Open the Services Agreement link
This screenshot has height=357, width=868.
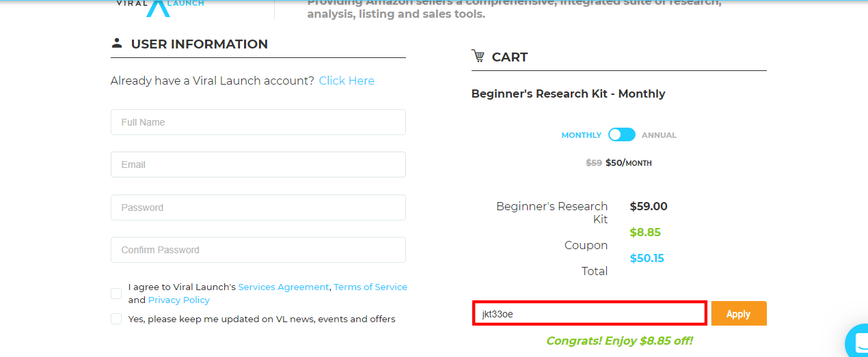point(283,287)
